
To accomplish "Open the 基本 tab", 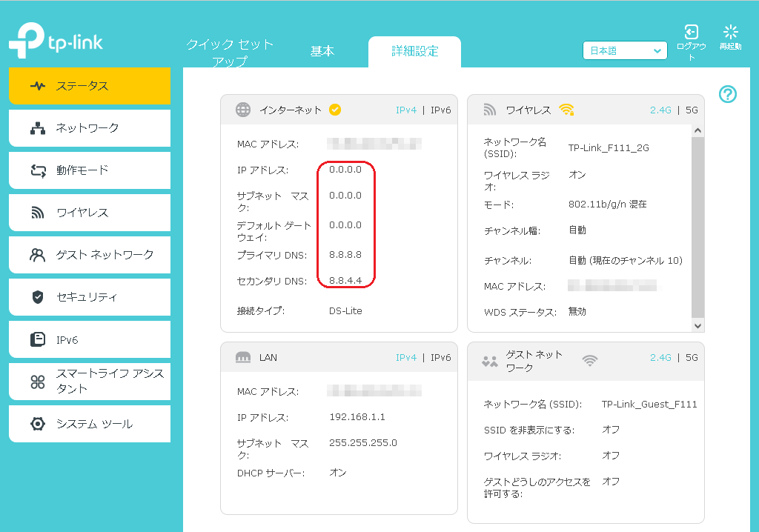I will [322, 51].
